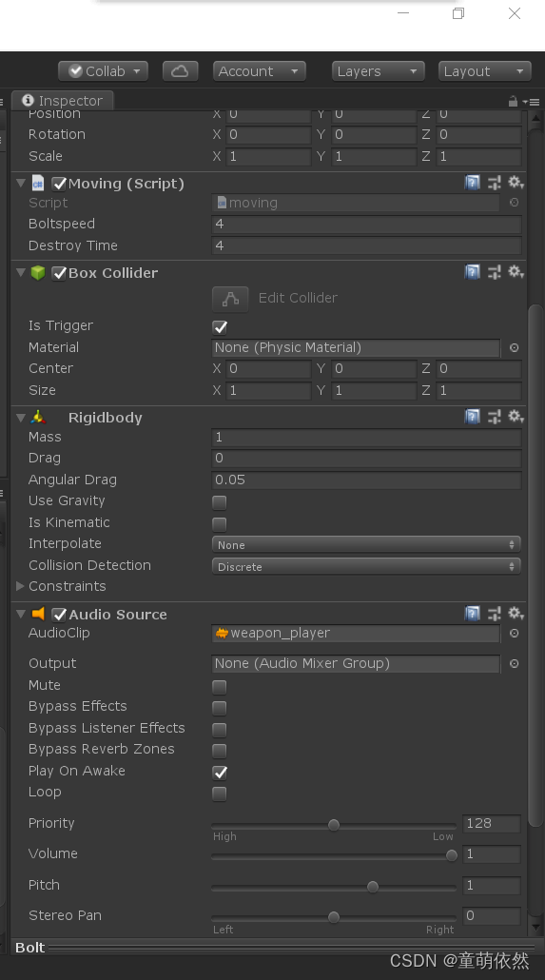Image resolution: width=545 pixels, height=980 pixels.
Task: Open Audio Source help reference icon
Action: [473, 614]
